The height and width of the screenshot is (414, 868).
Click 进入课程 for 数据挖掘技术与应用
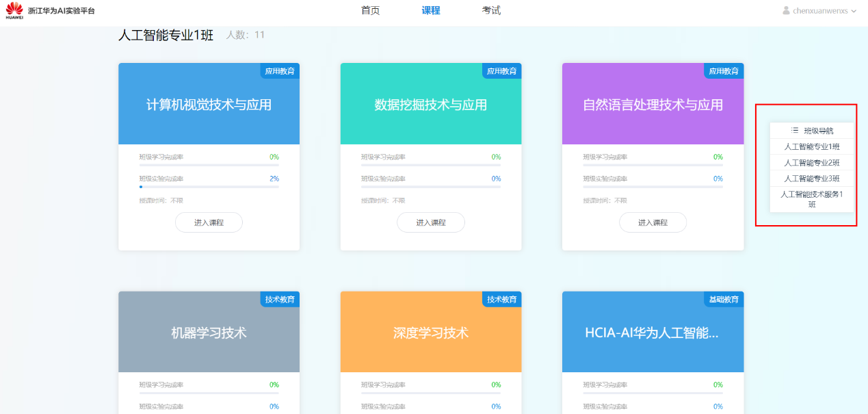coord(431,222)
